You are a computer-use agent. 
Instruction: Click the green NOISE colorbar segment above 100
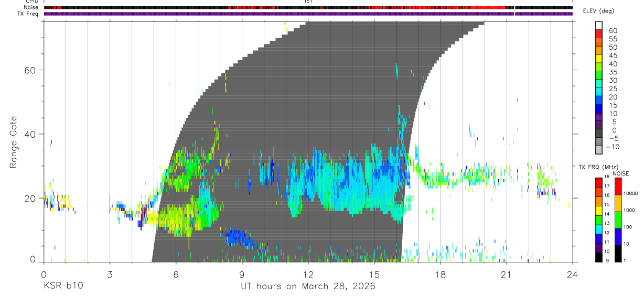[618, 220]
